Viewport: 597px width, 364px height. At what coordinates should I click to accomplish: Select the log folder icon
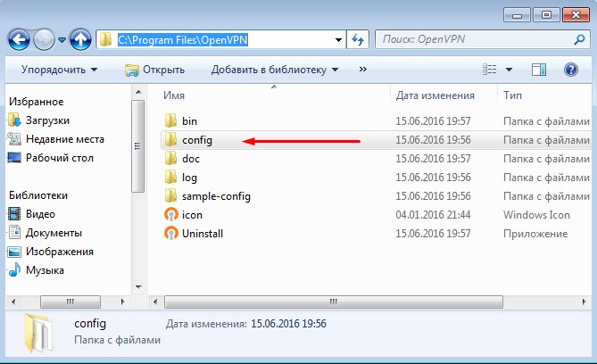pos(170,177)
